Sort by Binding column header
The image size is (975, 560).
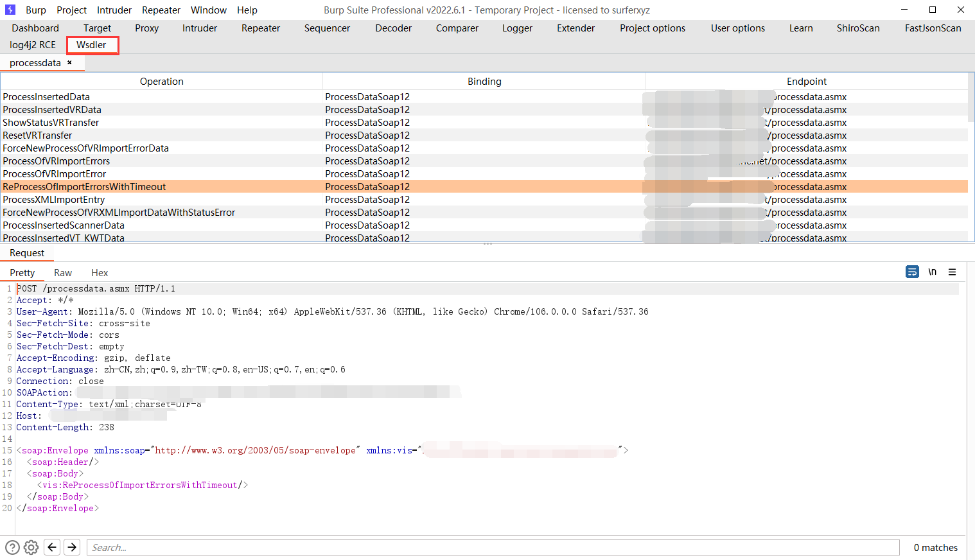(484, 81)
